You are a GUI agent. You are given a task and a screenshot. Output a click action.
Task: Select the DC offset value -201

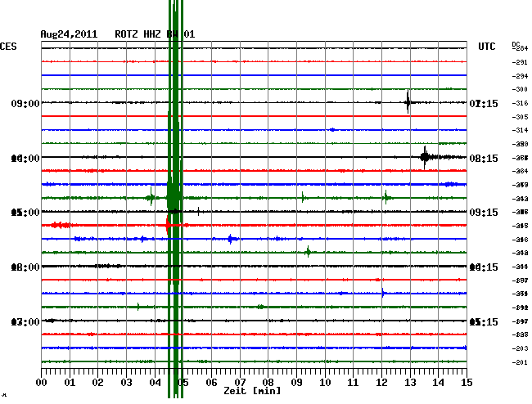(x=520, y=362)
